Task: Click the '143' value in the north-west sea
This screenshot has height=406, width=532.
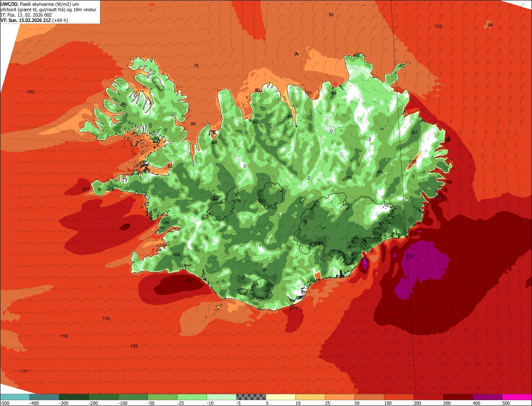Action: pyautogui.click(x=30, y=92)
